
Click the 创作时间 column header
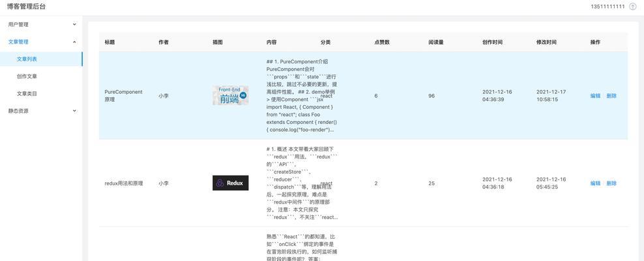click(492, 42)
